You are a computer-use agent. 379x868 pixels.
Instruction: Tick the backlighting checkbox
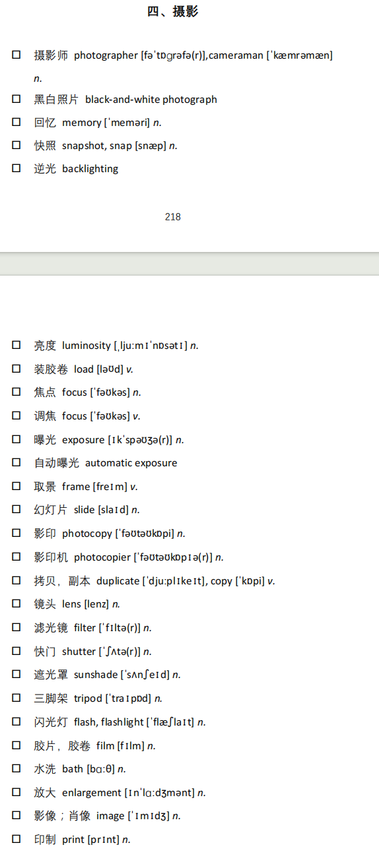17,168
